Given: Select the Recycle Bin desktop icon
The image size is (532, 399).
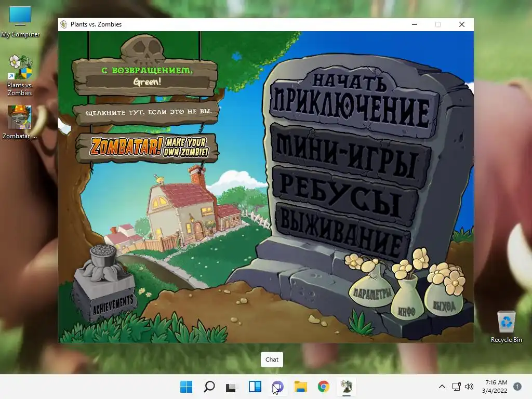Looking at the screenshot, I should coord(506,327).
